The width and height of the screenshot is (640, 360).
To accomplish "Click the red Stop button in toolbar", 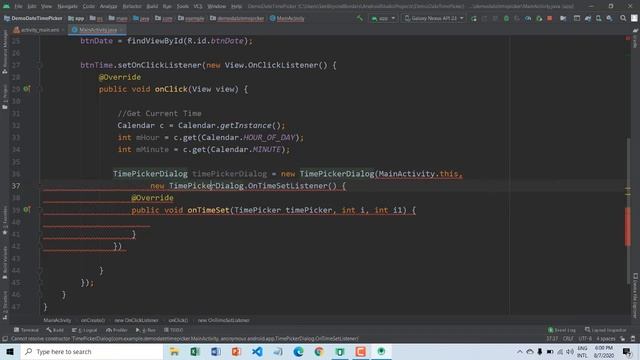I will pos(550,18).
